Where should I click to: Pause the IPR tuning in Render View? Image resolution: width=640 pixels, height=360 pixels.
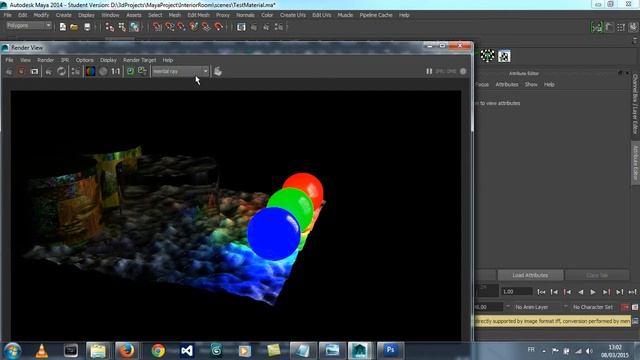(429, 71)
